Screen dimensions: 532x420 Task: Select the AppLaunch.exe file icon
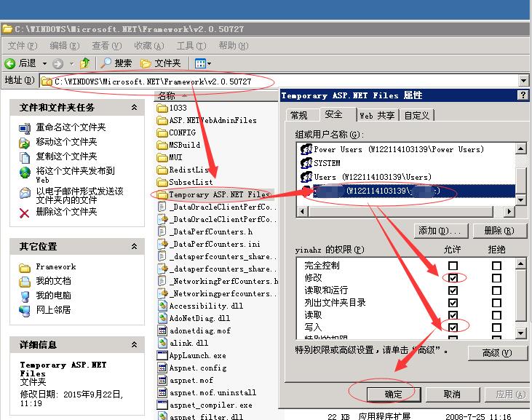(162, 355)
